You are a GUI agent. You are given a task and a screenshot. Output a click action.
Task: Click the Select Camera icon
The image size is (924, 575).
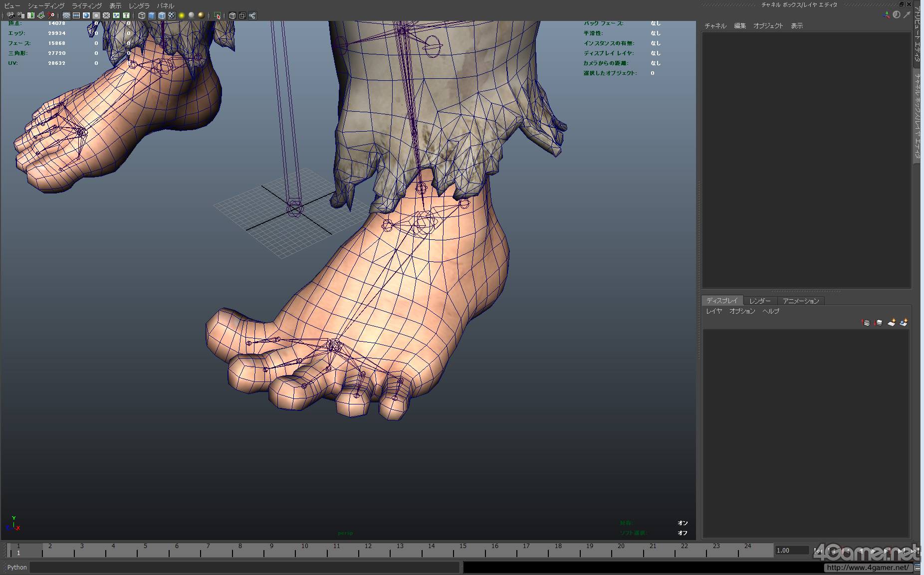(x=11, y=15)
